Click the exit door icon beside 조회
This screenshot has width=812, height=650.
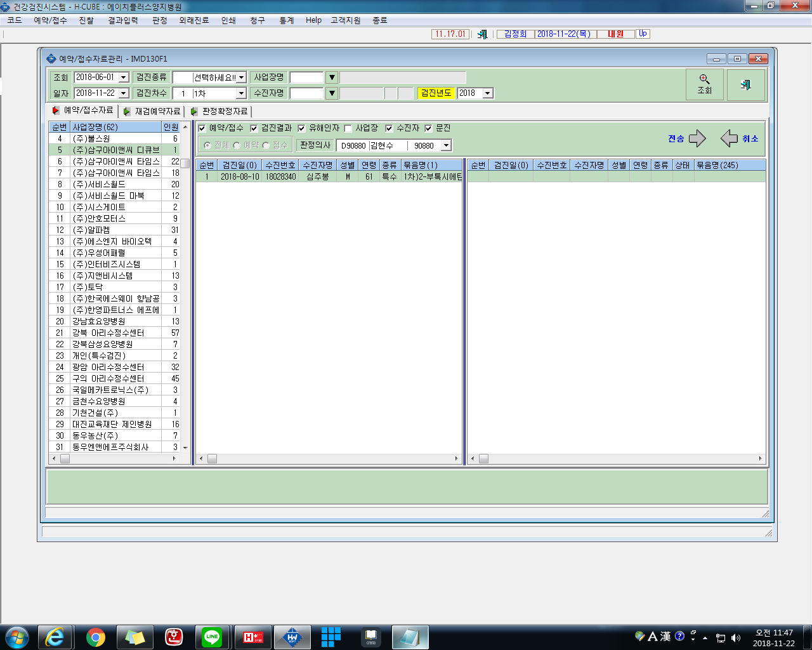[x=745, y=84]
